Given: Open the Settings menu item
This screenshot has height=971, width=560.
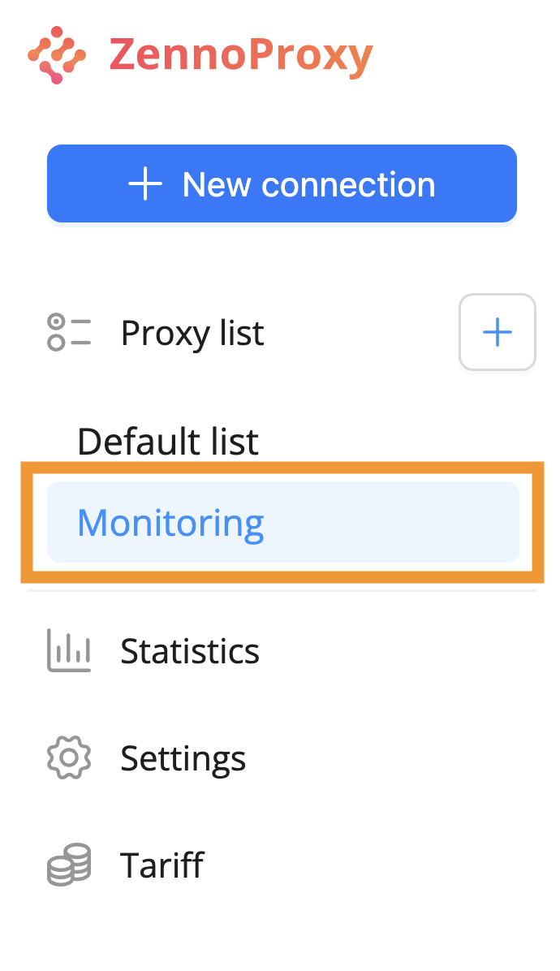Looking at the screenshot, I should pyautogui.click(x=183, y=758).
